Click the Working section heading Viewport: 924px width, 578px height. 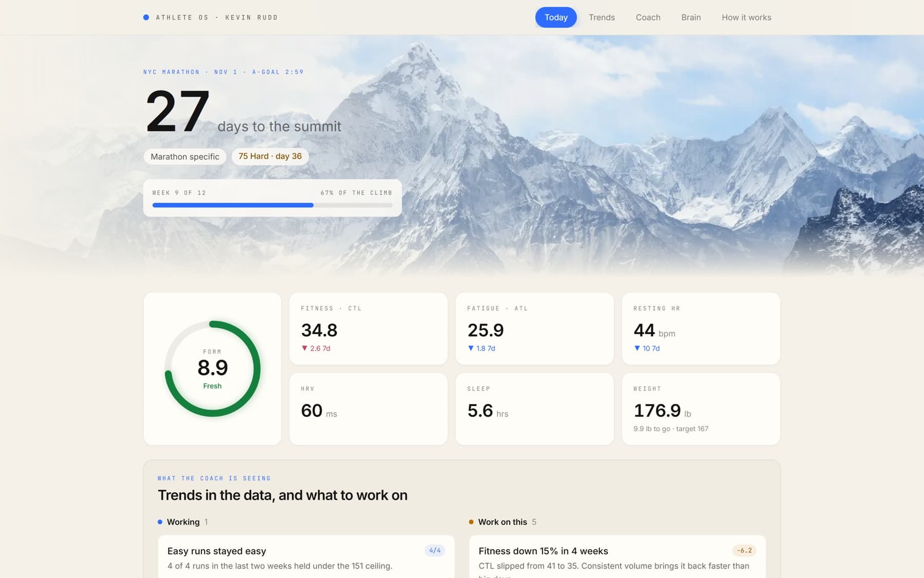[x=183, y=522]
